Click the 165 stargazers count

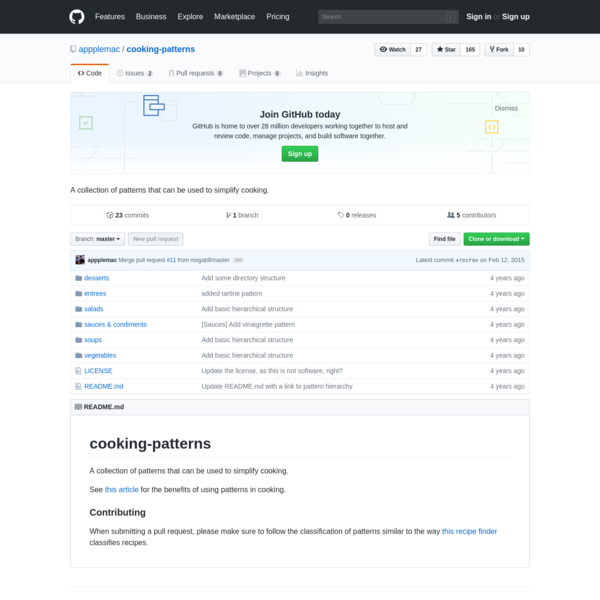tap(470, 50)
